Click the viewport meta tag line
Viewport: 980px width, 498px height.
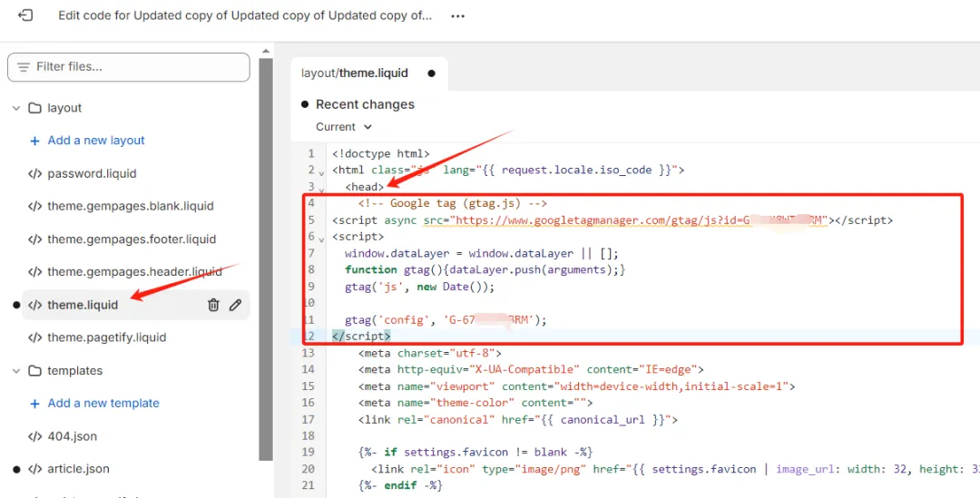[576, 386]
